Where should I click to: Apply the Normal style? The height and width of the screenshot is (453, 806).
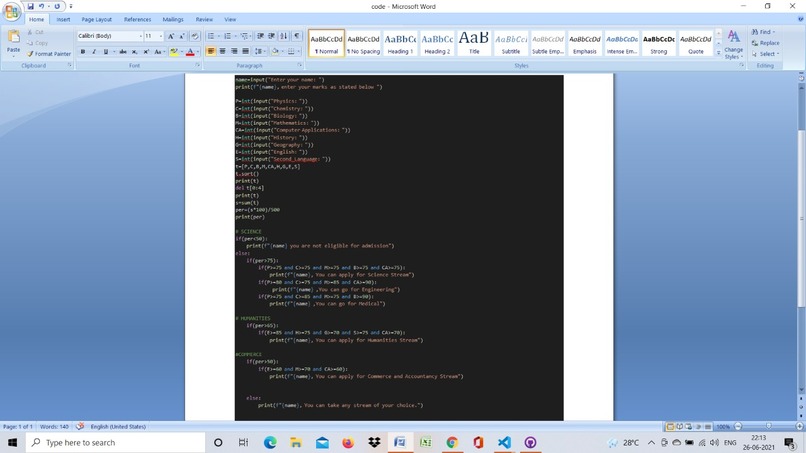[326, 43]
